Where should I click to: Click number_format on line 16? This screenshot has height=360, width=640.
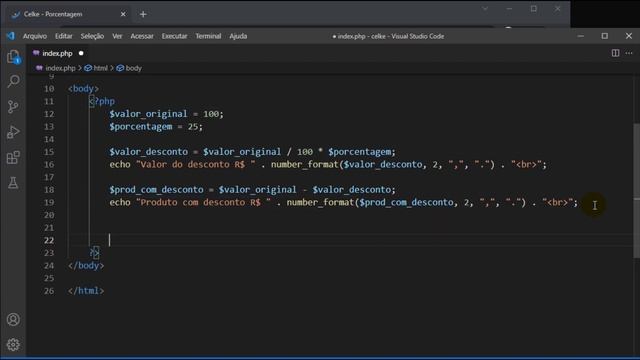pyautogui.click(x=304, y=164)
